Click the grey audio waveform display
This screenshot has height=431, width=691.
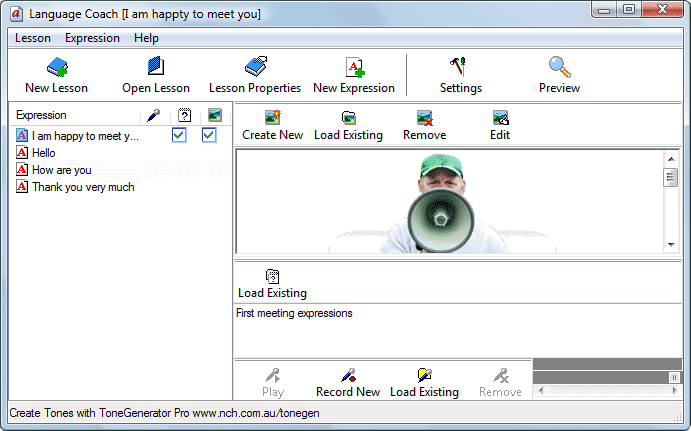point(607,364)
